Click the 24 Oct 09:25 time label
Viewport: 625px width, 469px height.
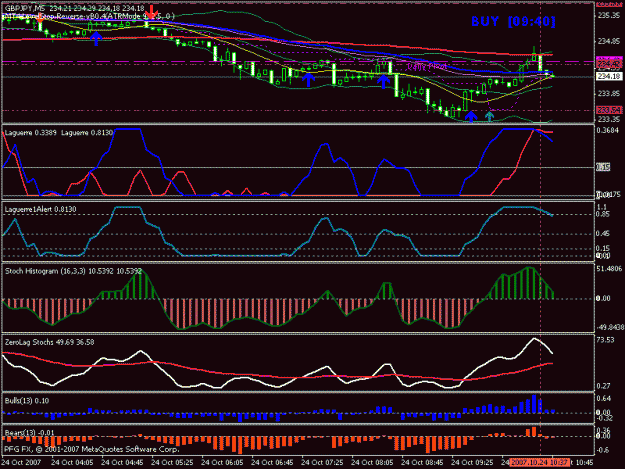coord(472,463)
